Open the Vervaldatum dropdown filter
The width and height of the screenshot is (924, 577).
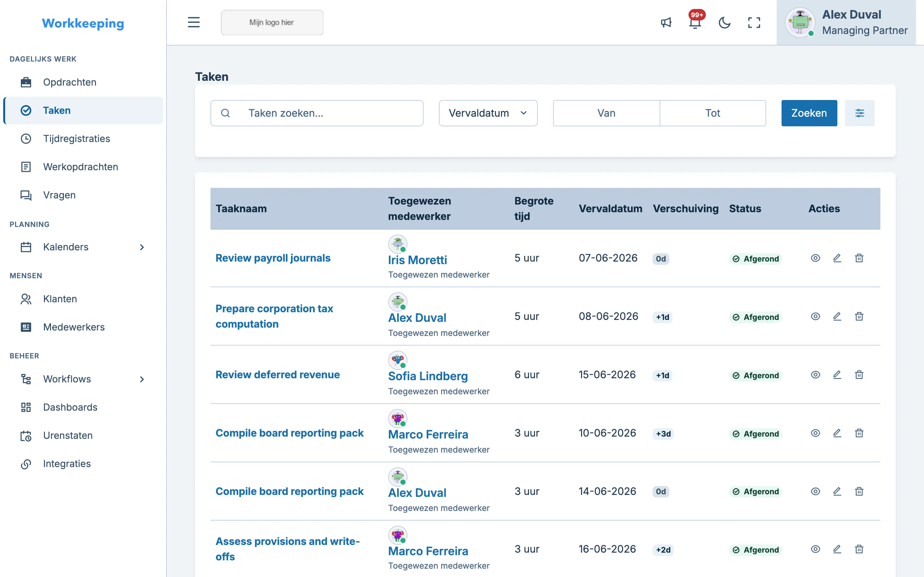[488, 113]
